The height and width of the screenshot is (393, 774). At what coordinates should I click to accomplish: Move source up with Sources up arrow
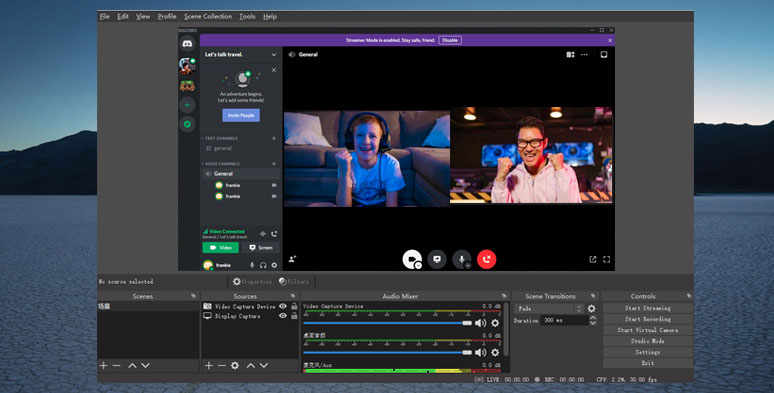[251, 365]
